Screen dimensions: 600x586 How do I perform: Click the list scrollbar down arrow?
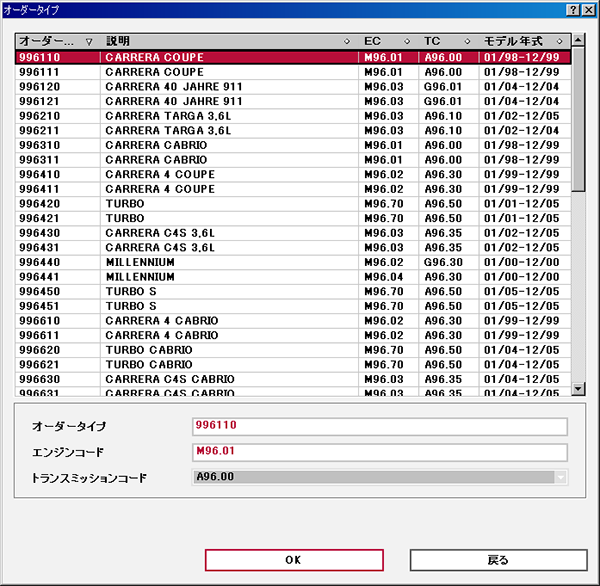(578, 389)
